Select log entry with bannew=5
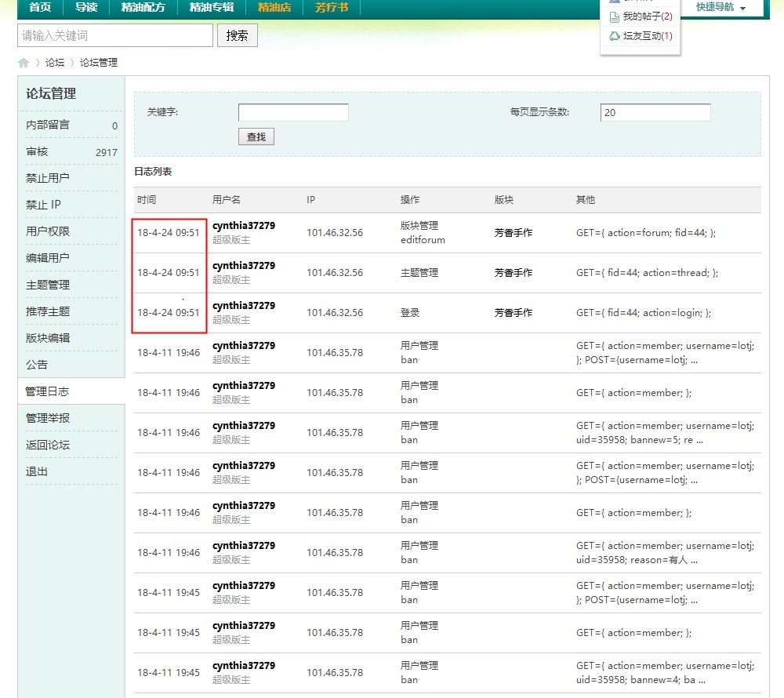784x698 pixels. point(448,433)
